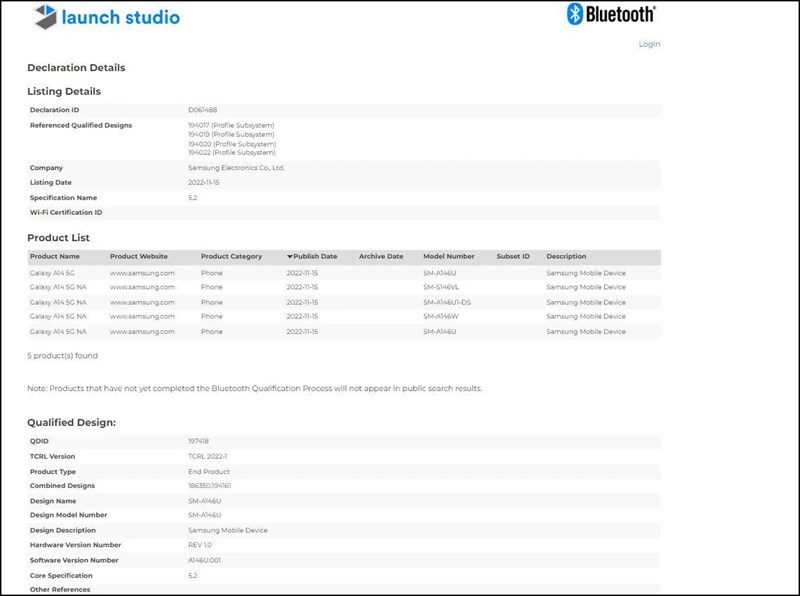
Task: Click the Bluetooth logo
Action: (611, 14)
